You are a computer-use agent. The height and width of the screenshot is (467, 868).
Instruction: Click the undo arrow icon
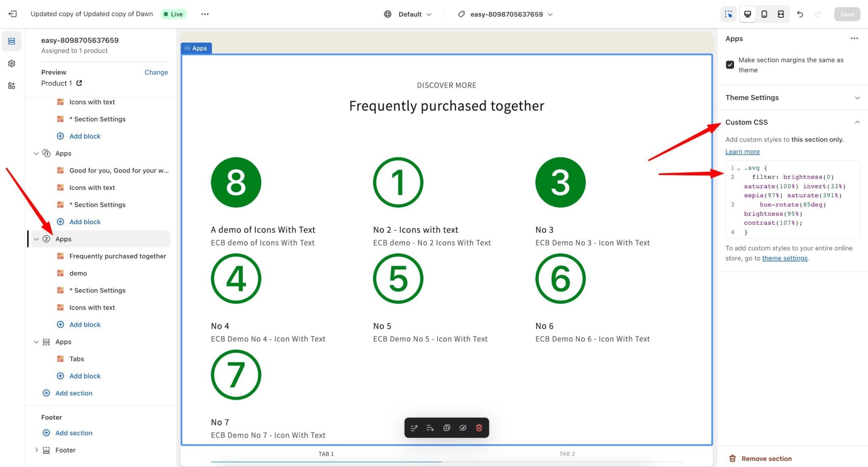pos(800,14)
